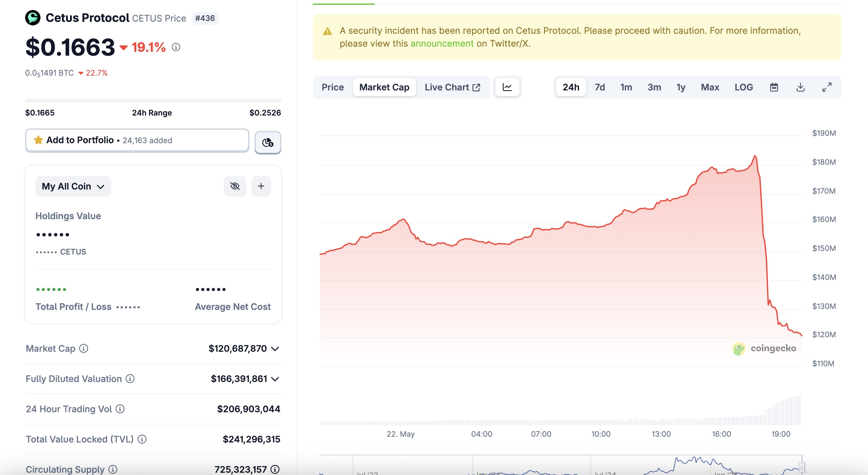This screenshot has width=868, height=475.
Task: Click the 22. May axis label
Action: tap(400, 434)
